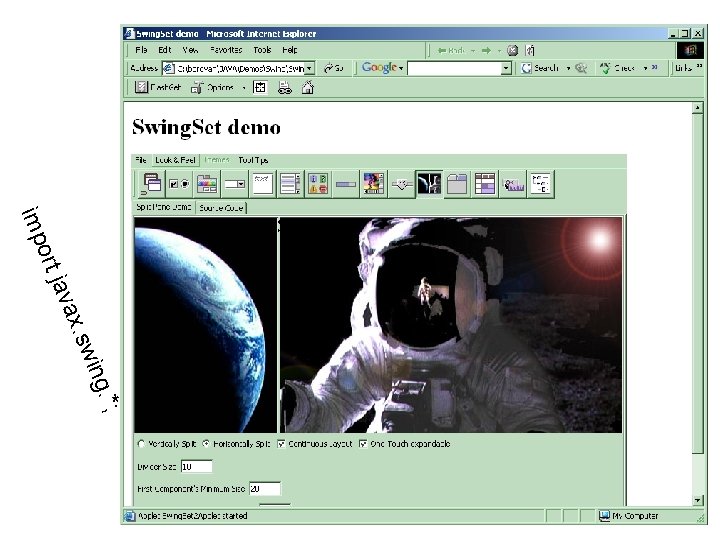The width and height of the screenshot is (720, 540).
Task: Click the FlashGet toolbar icon
Action: [x=141, y=87]
